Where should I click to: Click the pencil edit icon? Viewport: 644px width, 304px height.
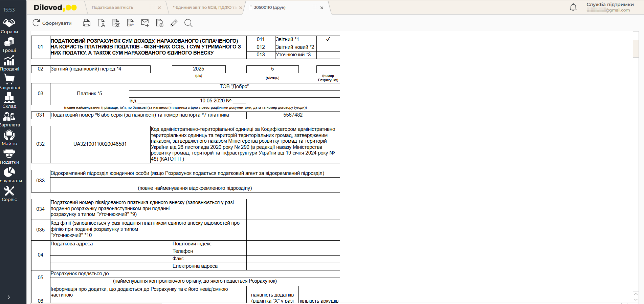point(174,23)
